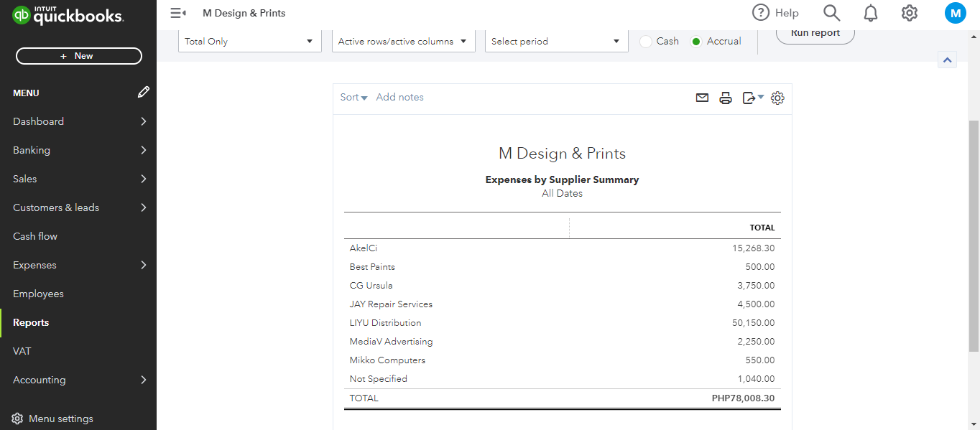980x430 pixels.
Task: Open the Select period dropdown
Action: [556, 42]
